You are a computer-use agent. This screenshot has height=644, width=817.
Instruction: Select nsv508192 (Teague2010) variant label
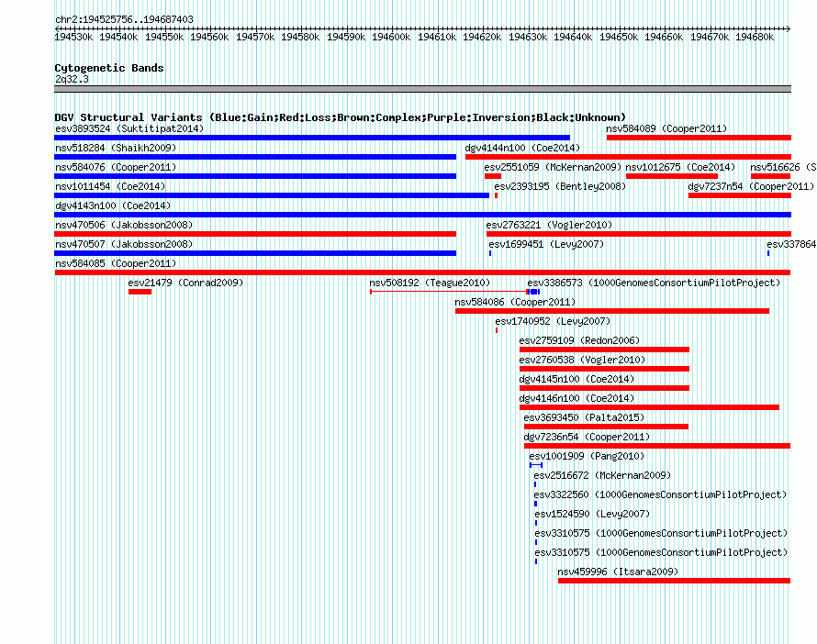(x=430, y=283)
